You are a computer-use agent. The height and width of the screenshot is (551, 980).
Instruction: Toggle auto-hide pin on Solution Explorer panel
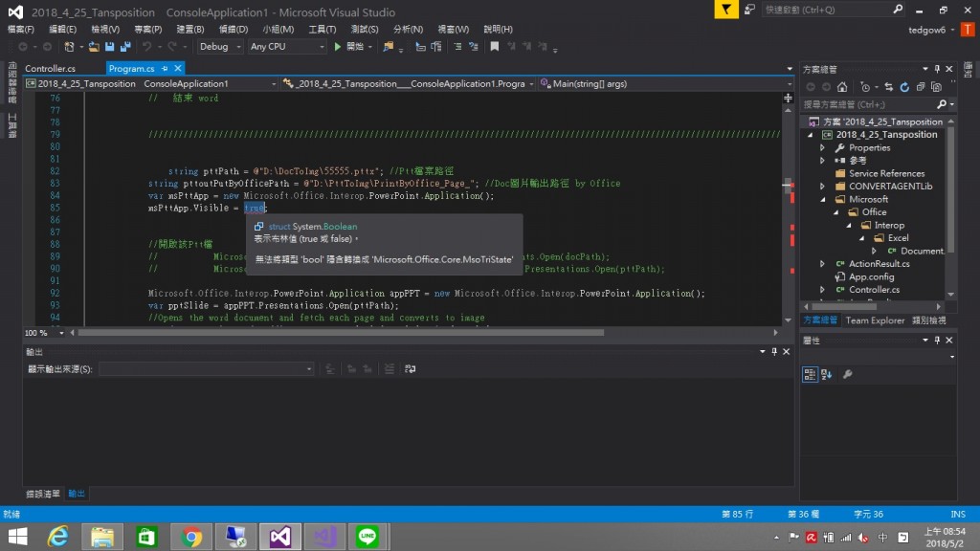[937, 69]
